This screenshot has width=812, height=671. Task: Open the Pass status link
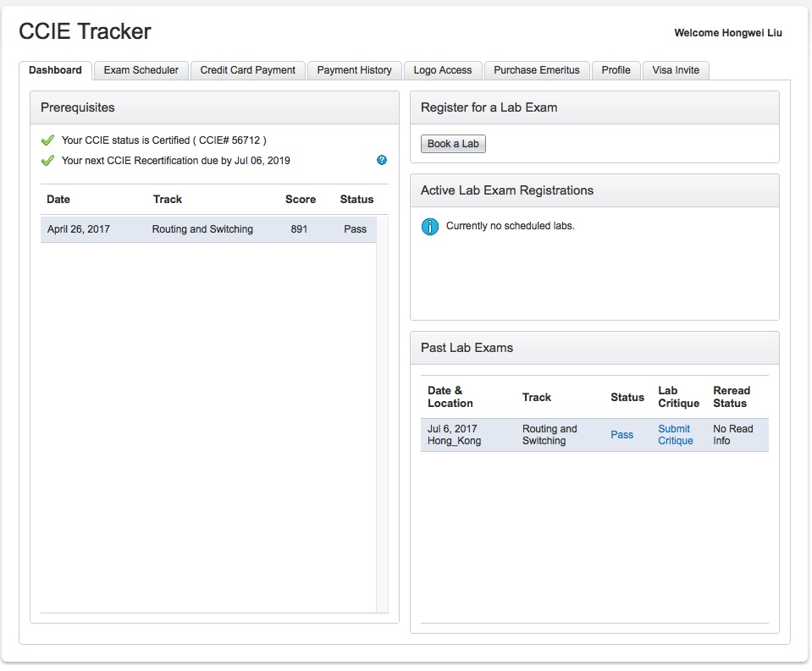coord(622,435)
